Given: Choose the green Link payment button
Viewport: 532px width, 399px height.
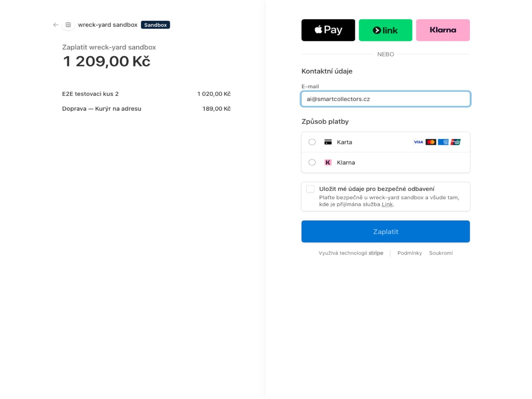Looking at the screenshot, I should coord(385,30).
